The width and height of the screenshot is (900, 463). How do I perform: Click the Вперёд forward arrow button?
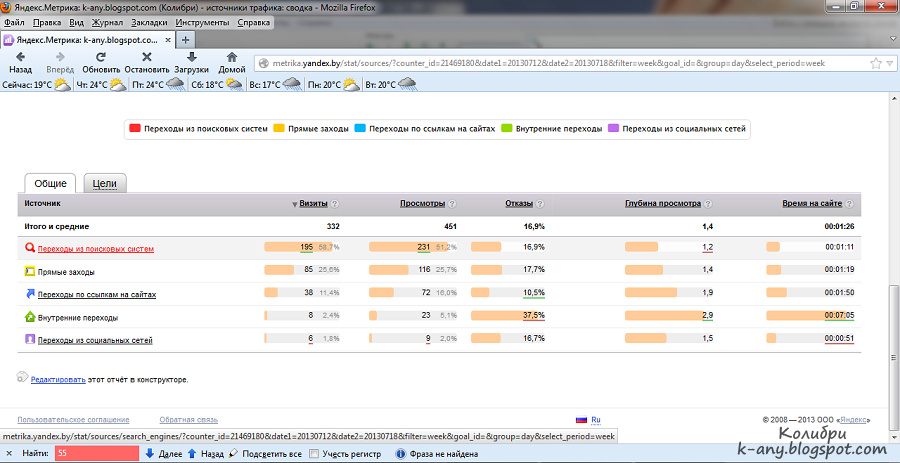point(60,63)
